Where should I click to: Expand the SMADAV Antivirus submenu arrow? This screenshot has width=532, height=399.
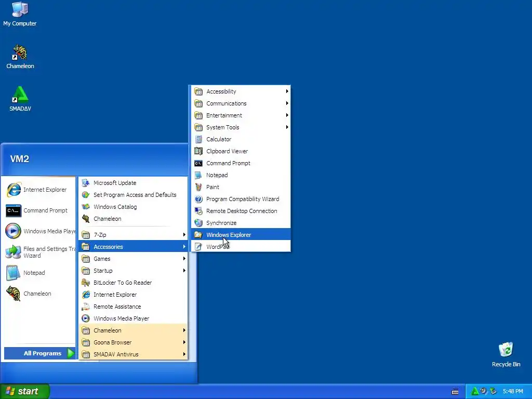click(184, 354)
